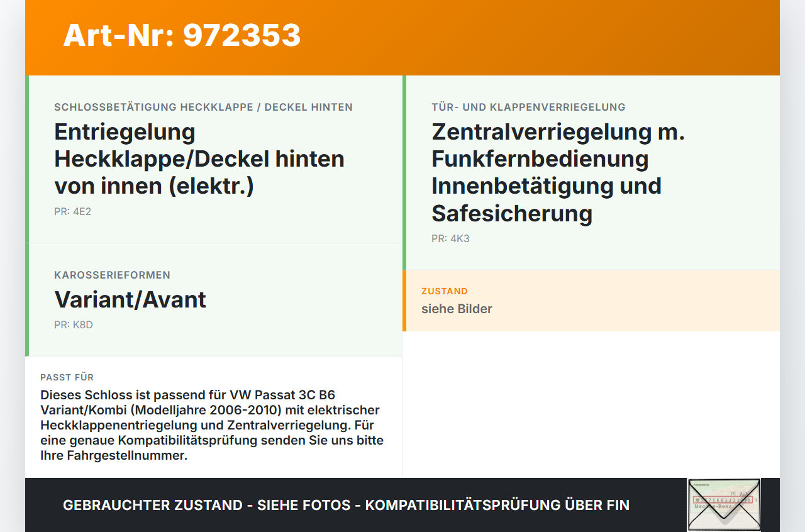The width and height of the screenshot is (805, 532).
Task: Click the PR: K8D code label
Action: [x=73, y=326]
